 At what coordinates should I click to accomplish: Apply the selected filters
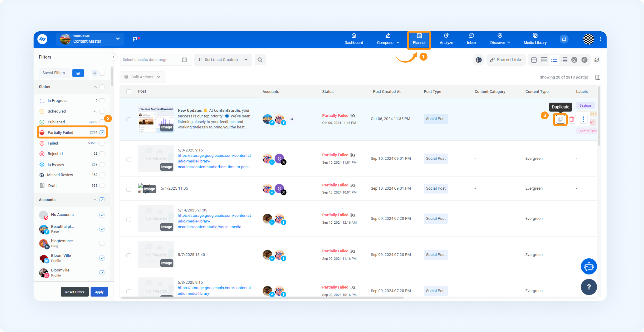coord(99,292)
